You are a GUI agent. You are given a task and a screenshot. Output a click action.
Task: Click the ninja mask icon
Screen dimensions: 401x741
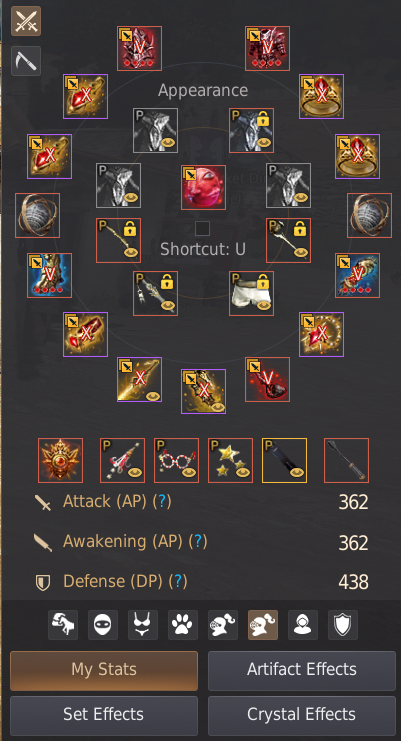click(103, 625)
